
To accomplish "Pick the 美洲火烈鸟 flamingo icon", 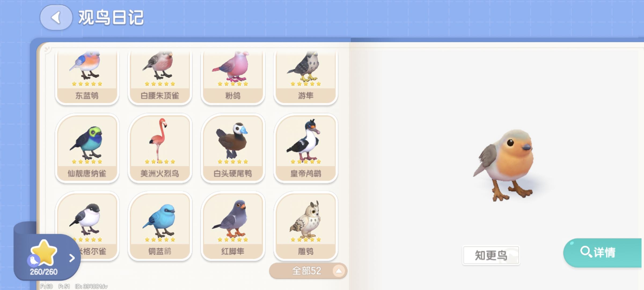I will [x=160, y=148].
